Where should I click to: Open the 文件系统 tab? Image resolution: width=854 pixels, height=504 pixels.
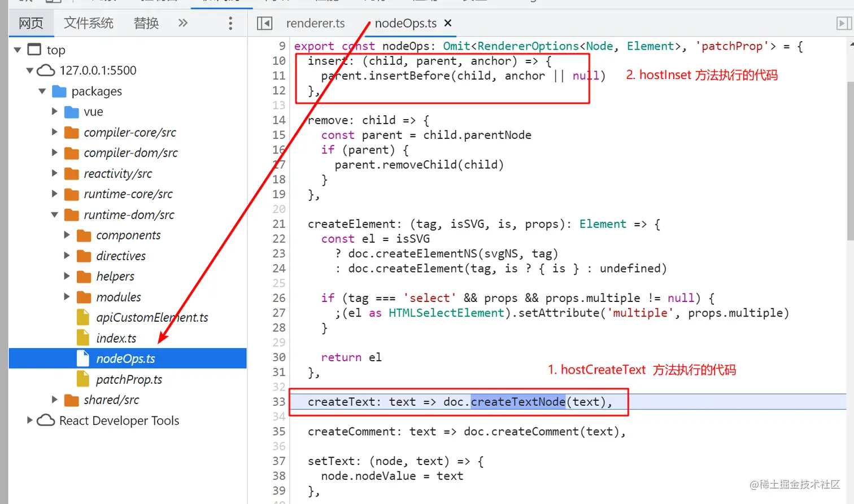click(89, 23)
